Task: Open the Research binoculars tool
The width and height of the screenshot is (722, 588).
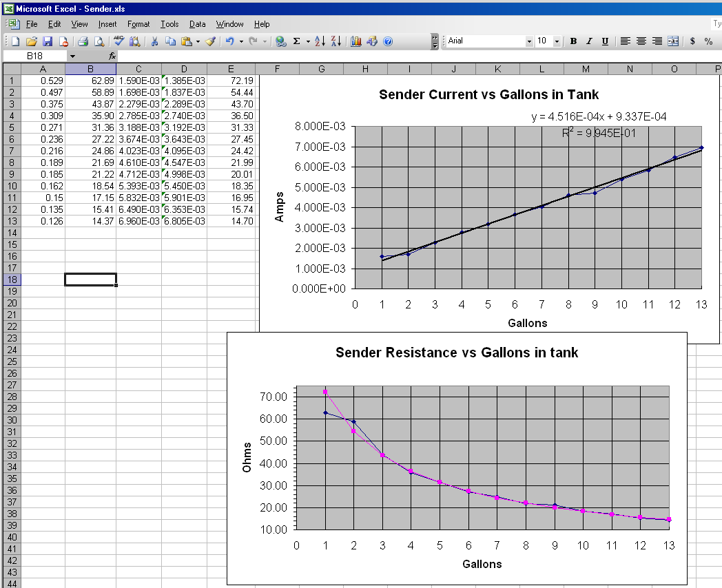Action: (134, 41)
